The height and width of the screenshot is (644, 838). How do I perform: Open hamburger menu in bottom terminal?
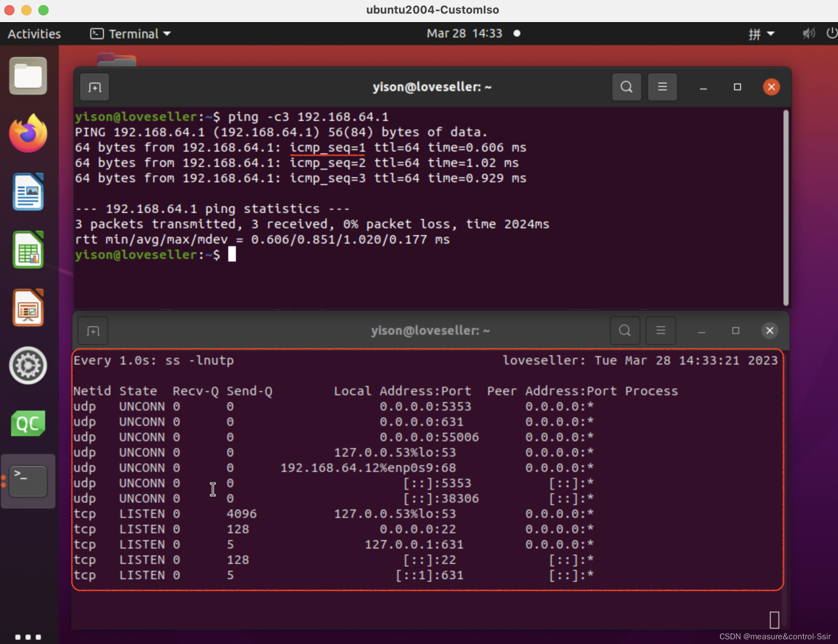point(660,331)
